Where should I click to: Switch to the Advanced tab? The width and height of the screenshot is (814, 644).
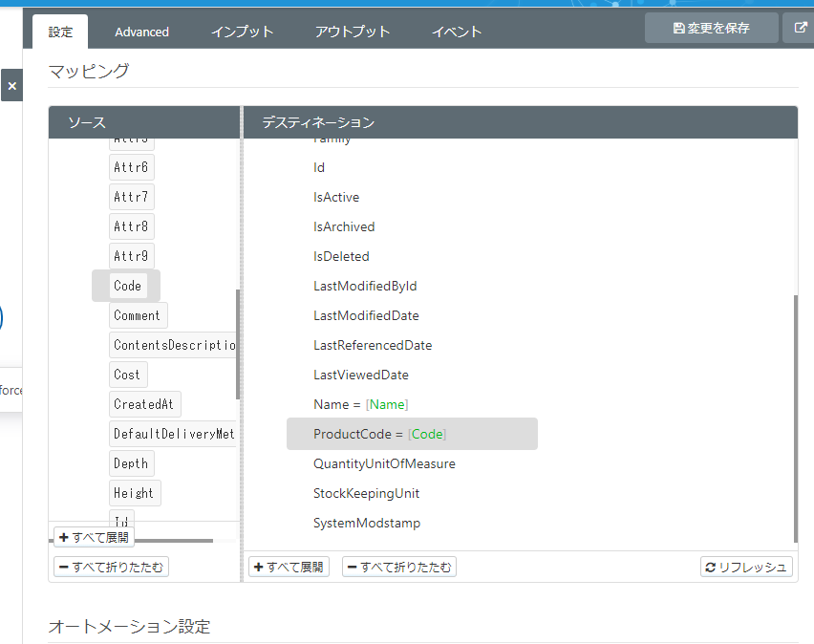pos(140,31)
